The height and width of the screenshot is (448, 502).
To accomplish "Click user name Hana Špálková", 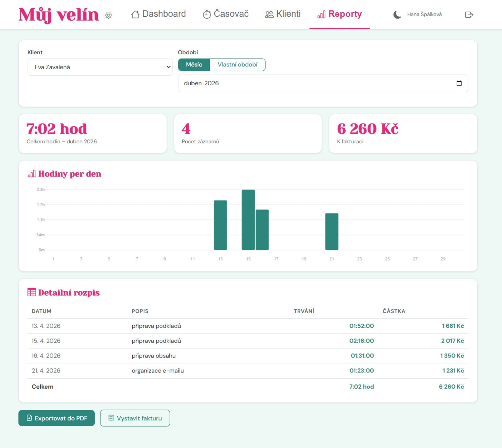I will 424,14.
